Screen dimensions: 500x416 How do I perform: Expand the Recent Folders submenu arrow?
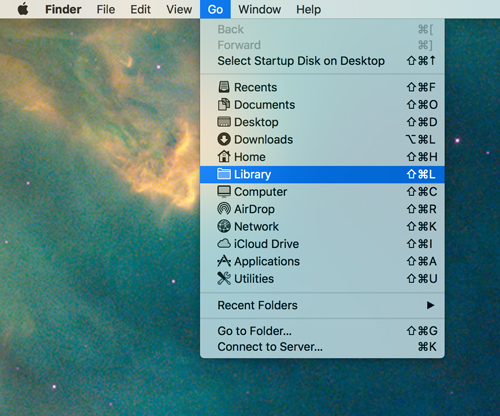[430, 305]
